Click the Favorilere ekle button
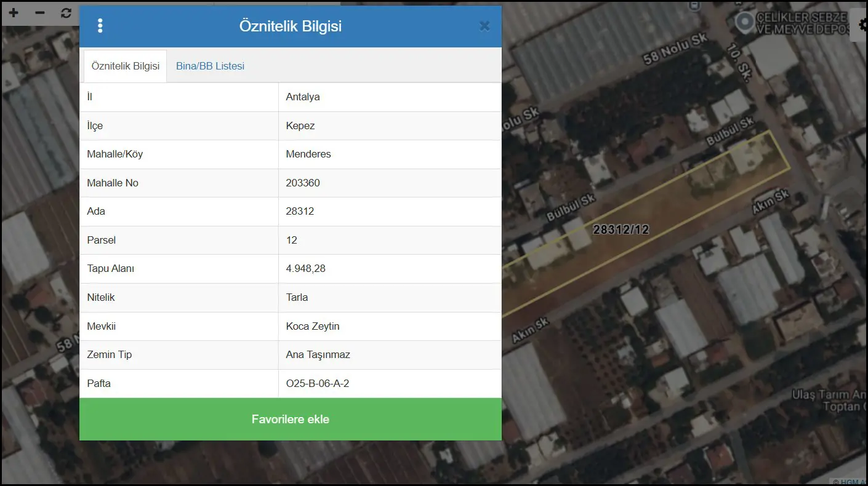 [291, 419]
